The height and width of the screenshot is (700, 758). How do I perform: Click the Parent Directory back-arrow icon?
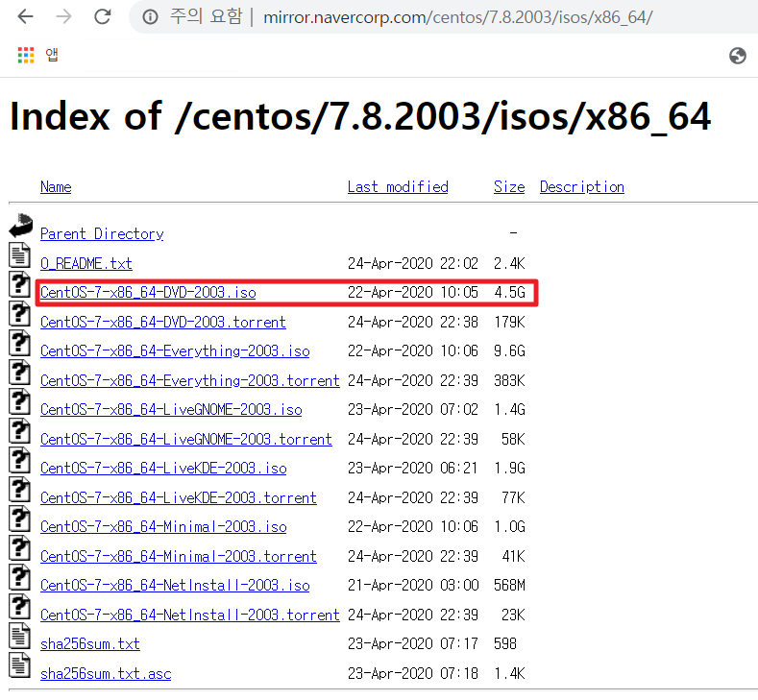tap(20, 225)
